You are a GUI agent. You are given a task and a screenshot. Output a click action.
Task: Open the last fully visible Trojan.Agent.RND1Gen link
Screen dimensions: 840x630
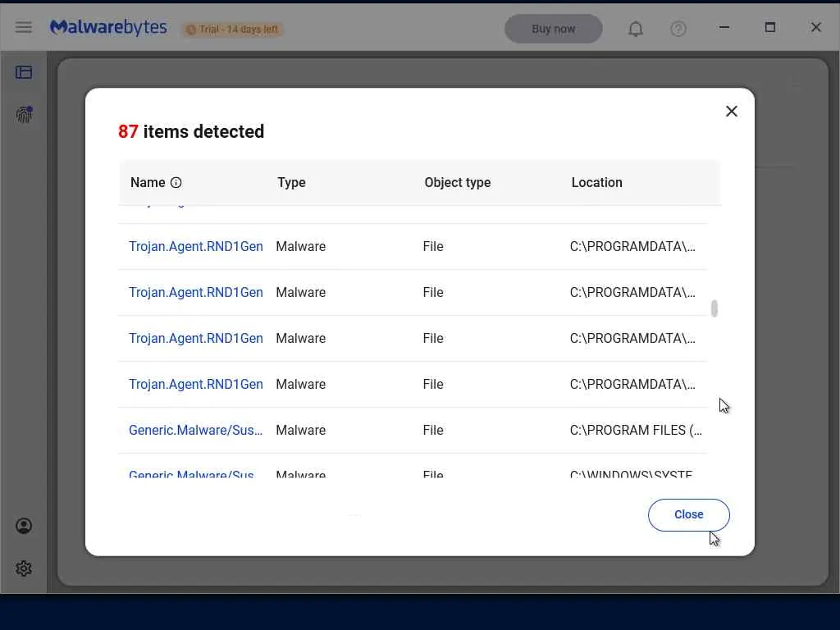(196, 384)
